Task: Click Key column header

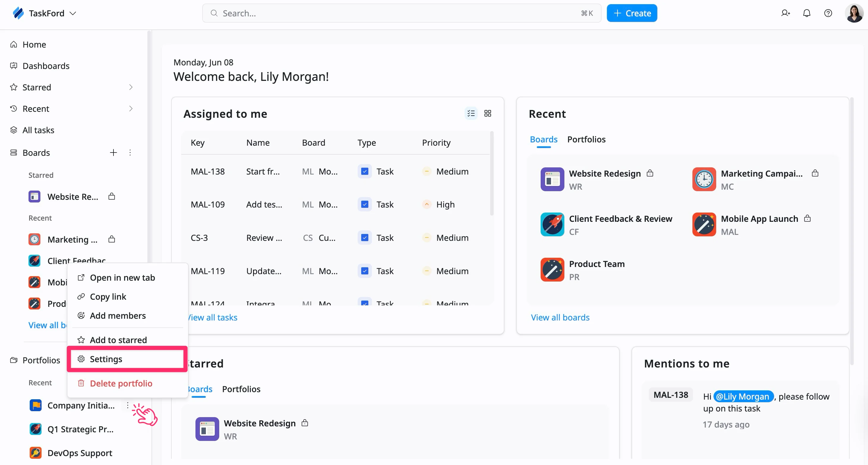Action: (x=198, y=143)
